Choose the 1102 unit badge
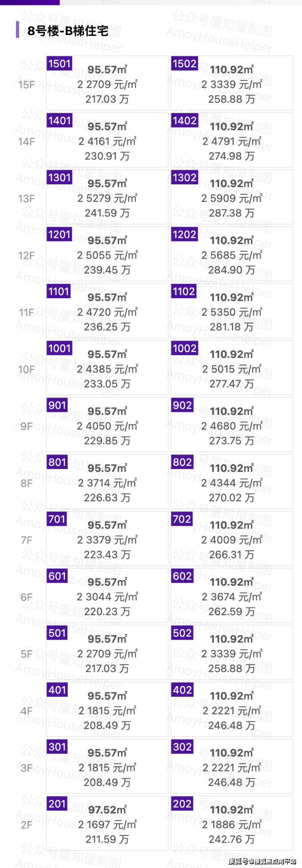The width and height of the screenshot is (302, 868). (x=184, y=291)
